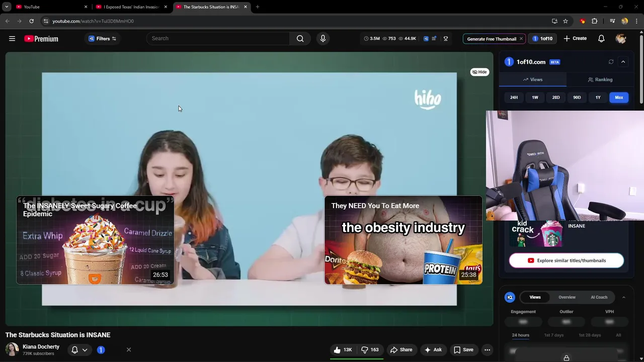644x362 pixels.
Task: Select the vidIQ Overview tab
Action: coord(567,297)
